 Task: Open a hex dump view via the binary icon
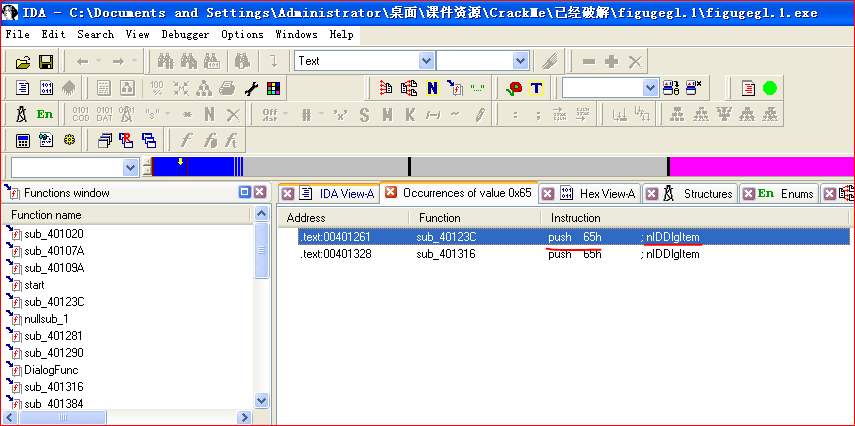46,88
